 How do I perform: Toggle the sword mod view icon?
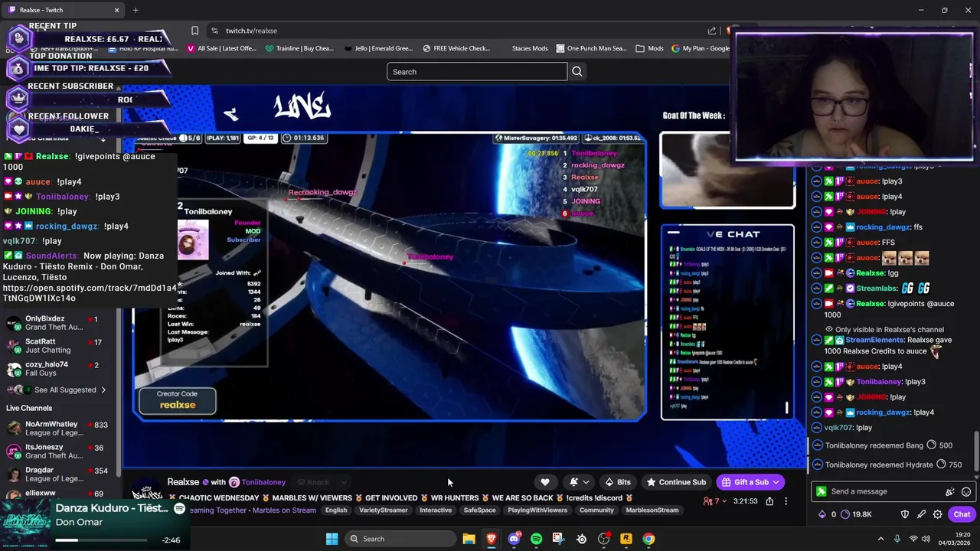(x=921, y=514)
